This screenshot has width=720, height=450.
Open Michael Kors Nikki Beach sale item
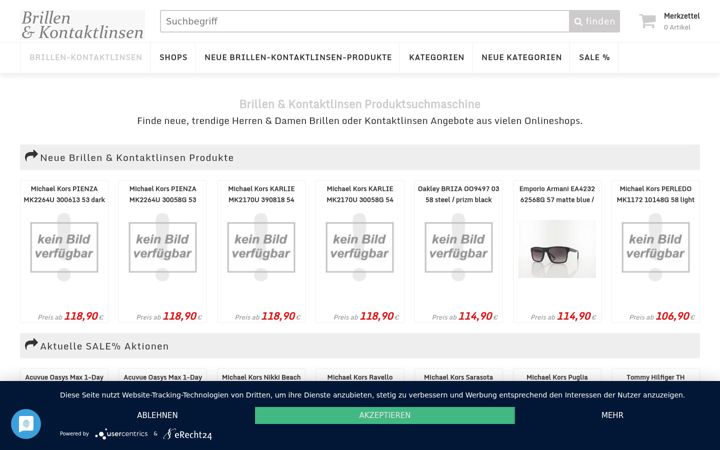click(x=261, y=377)
